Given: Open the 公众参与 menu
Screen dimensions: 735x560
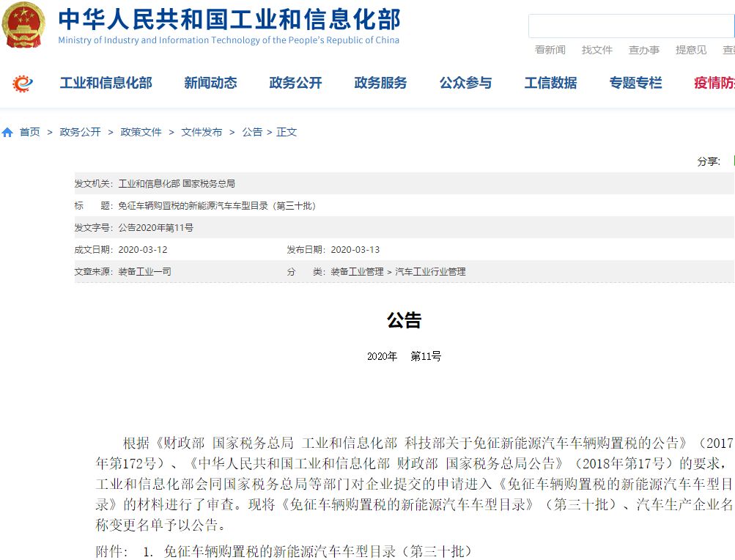Looking at the screenshot, I should click(465, 83).
